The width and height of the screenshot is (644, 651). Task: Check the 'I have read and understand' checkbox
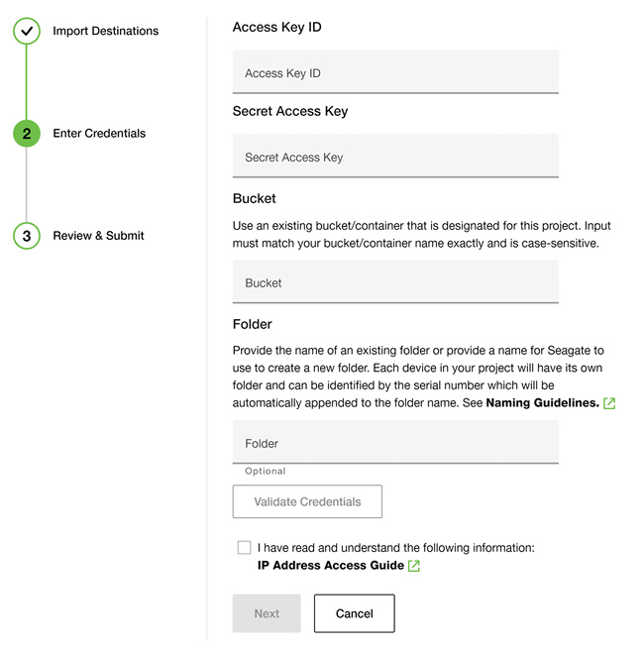point(245,547)
